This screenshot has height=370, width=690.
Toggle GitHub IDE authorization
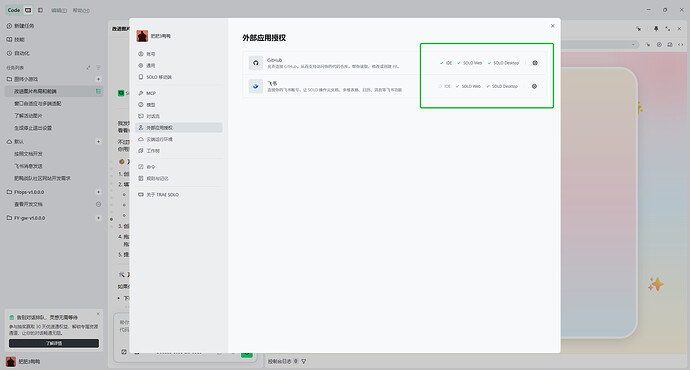coord(445,63)
